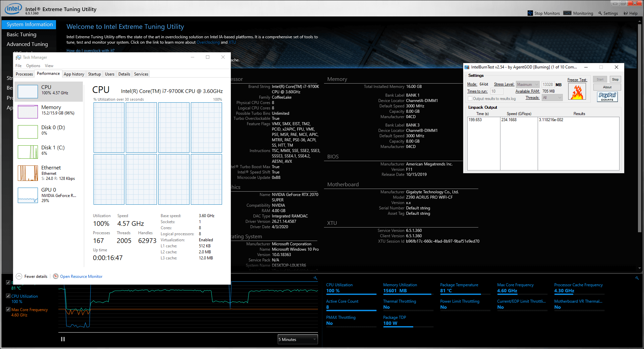Click the disabled Start button in IntelBurnTest
Viewport: 644px width, 349px height.
click(x=600, y=80)
